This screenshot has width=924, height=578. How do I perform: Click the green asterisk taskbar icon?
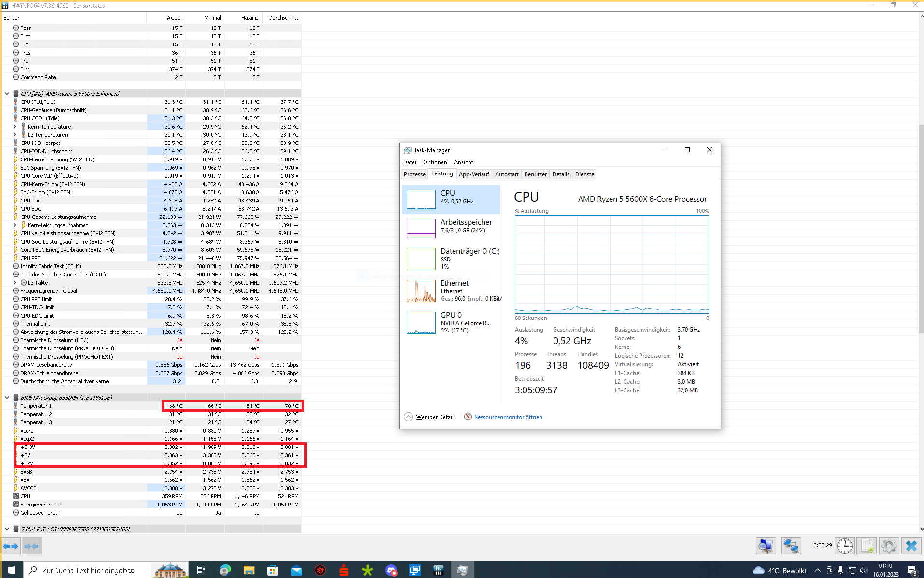(x=368, y=570)
